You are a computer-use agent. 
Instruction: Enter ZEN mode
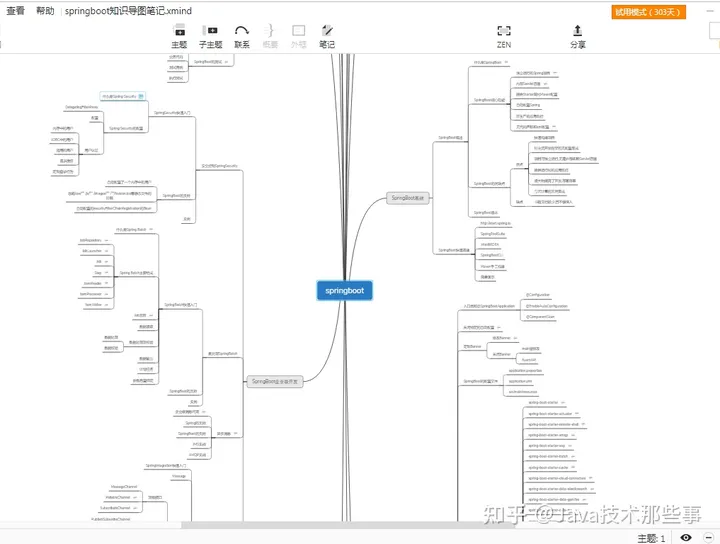pos(504,36)
